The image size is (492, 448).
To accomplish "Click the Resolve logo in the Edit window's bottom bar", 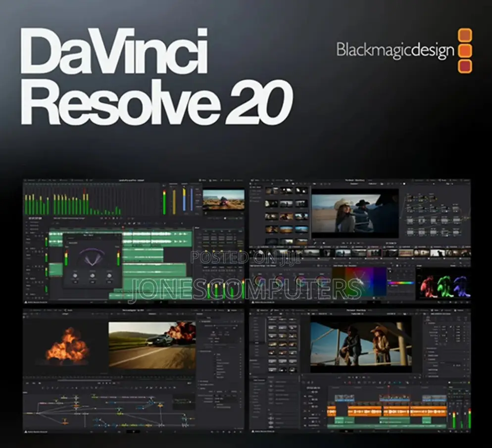I will coord(253,432).
